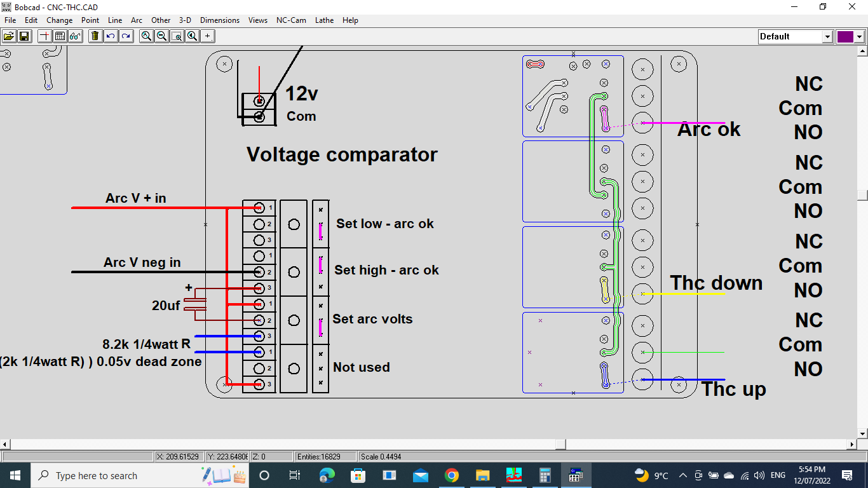Click the horizontal scrollbar left arrow
This screenshot has height=488, width=868.
click(x=5, y=444)
